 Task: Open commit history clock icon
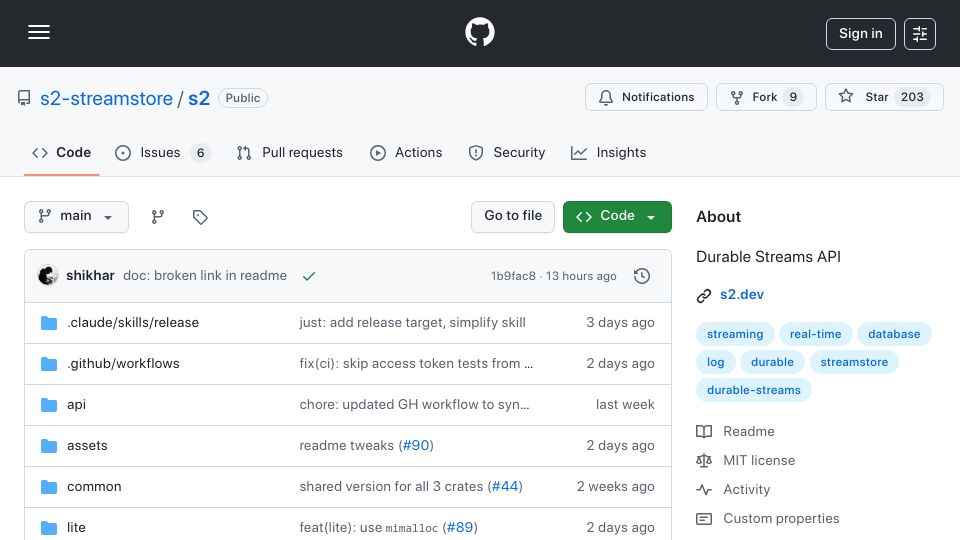coord(642,276)
